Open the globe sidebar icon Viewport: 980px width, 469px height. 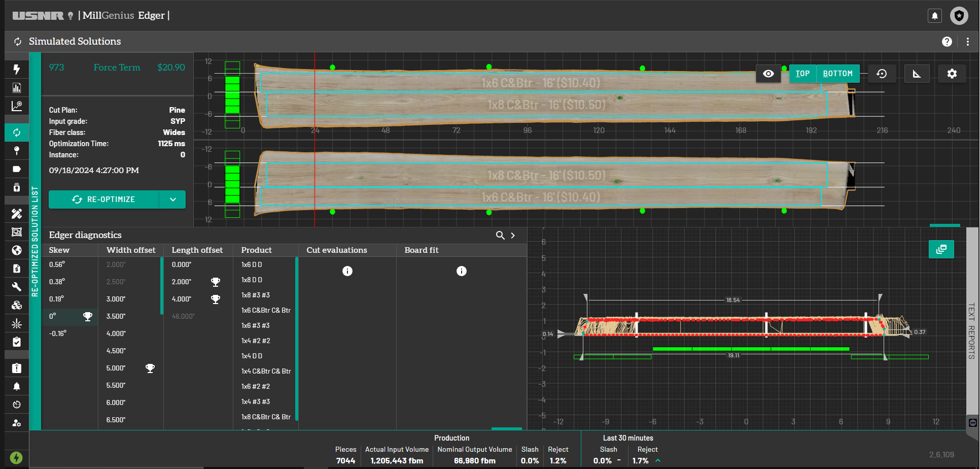(17, 250)
